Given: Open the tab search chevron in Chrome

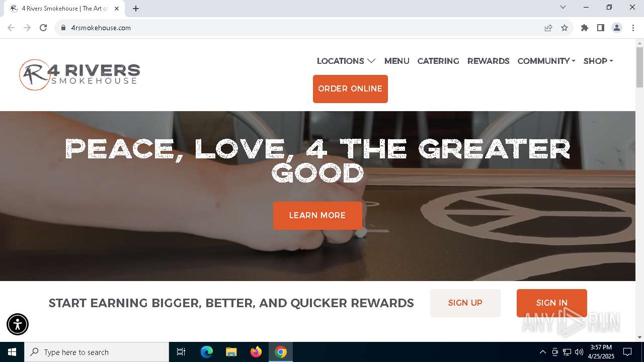Looking at the screenshot, I should (563, 8).
